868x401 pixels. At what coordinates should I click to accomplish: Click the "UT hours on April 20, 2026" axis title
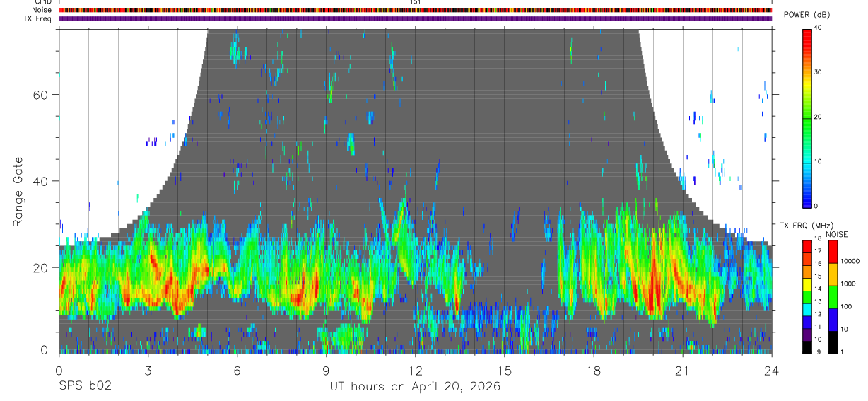(x=415, y=387)
